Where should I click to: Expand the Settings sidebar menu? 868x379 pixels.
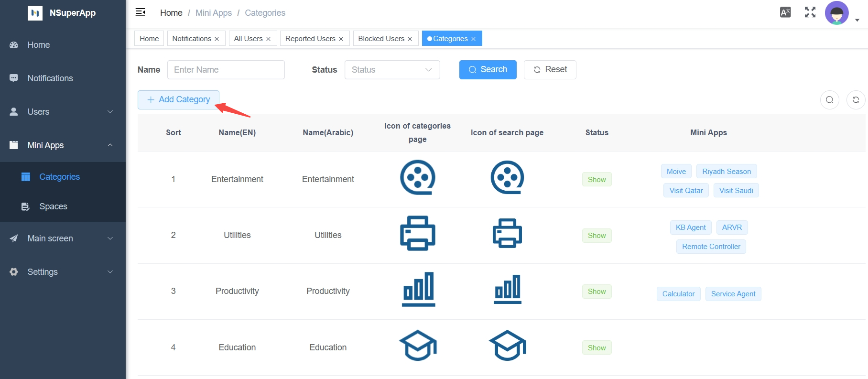coord(63,272)
